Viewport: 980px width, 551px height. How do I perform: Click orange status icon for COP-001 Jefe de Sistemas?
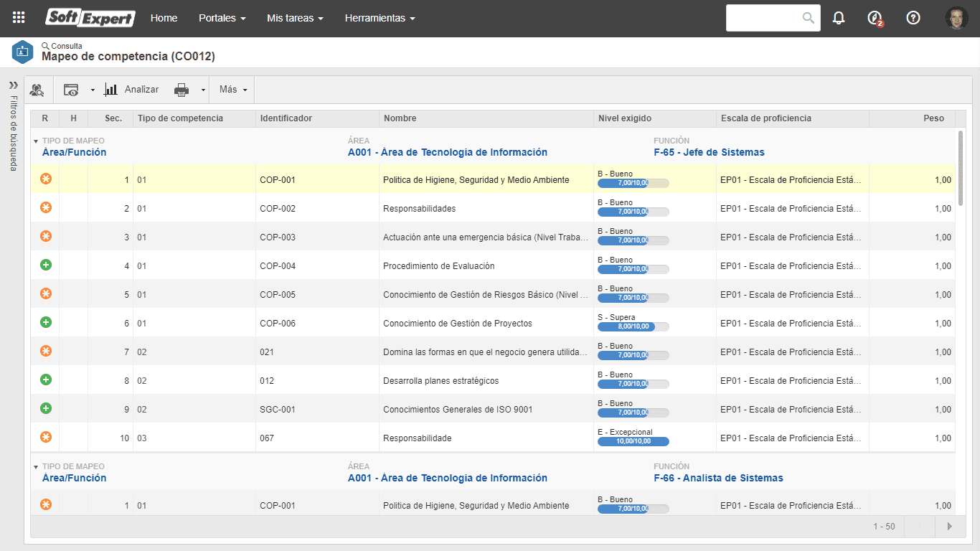click(46, 179)
